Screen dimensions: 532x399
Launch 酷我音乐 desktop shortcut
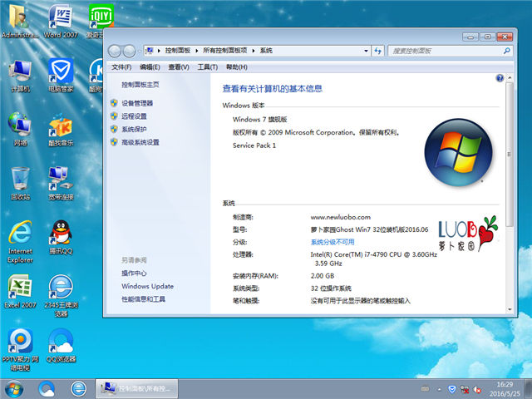point(61,130)
